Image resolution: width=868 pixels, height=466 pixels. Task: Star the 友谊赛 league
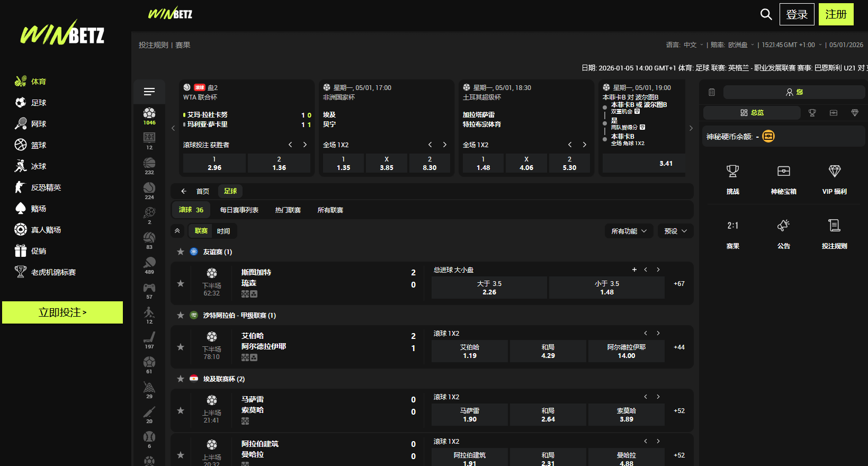181,252
